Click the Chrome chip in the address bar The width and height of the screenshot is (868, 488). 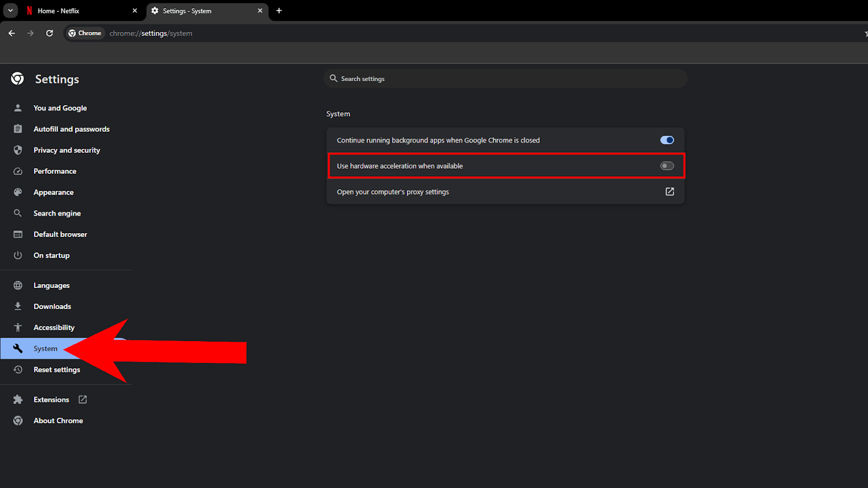[85, 33]
